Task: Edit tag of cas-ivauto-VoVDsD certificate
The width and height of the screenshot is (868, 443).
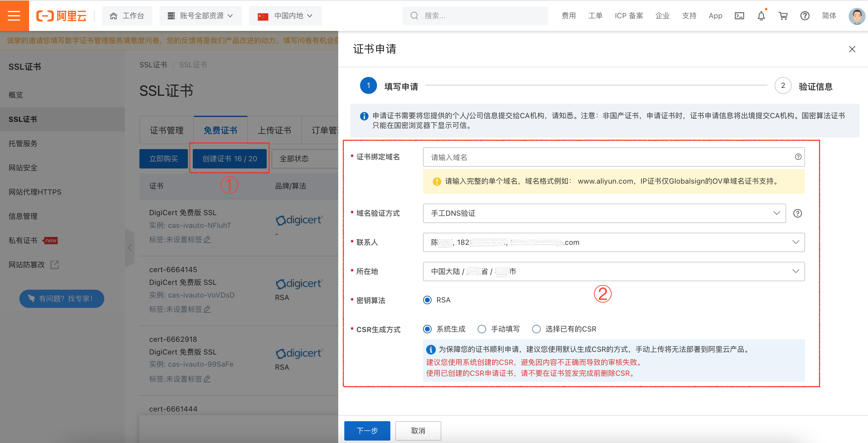Action: pos(207,309)
